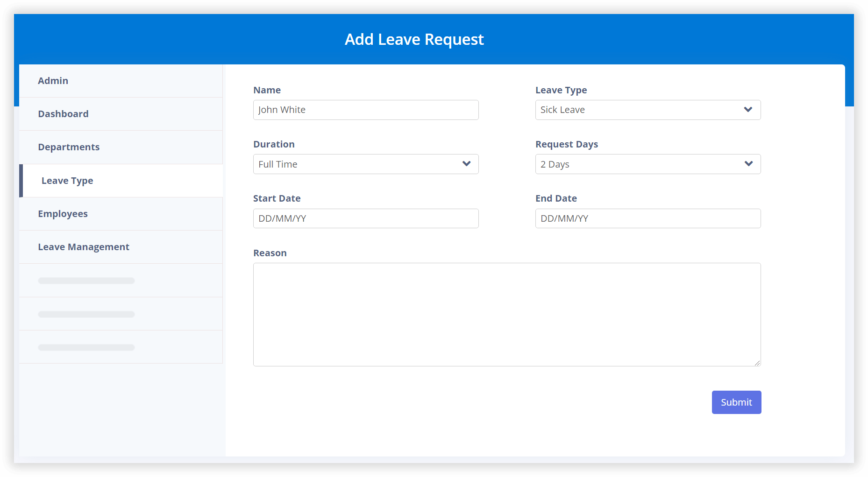The height and width of the screenshot is (477, 868).
Task: Click the Name field containing John White
Action: 366,110
